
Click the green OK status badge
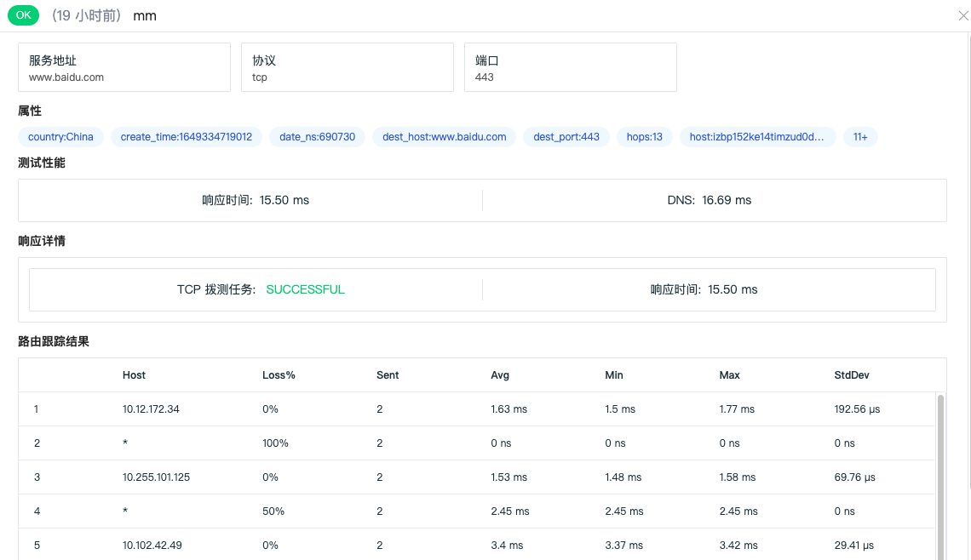(24, 15)
